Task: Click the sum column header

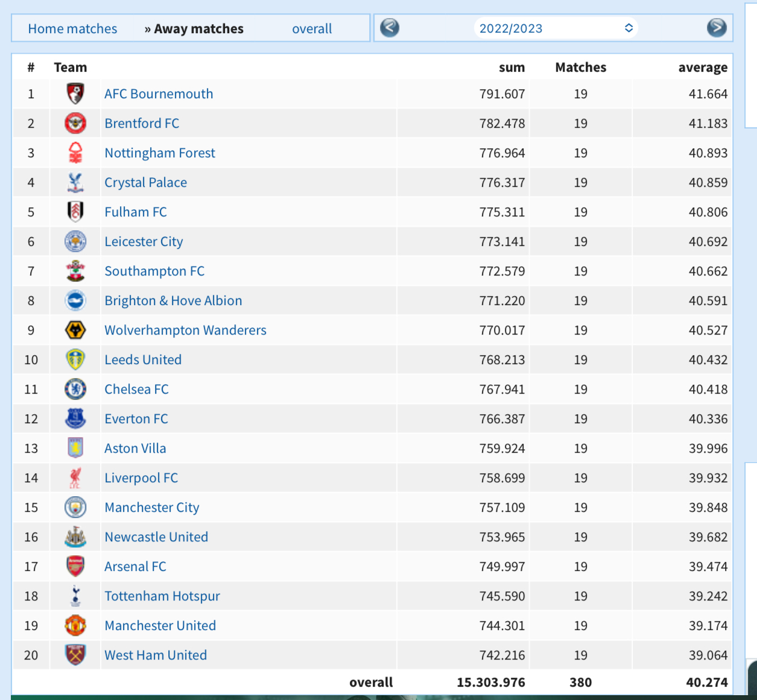Action: click(512, 67)
